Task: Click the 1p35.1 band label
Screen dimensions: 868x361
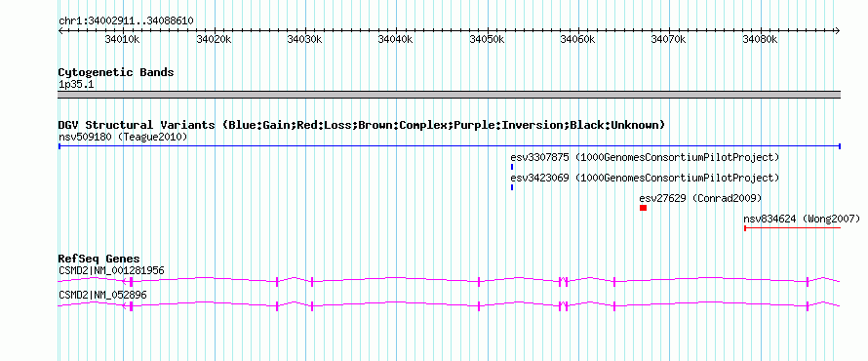Action: click(76, 84)
